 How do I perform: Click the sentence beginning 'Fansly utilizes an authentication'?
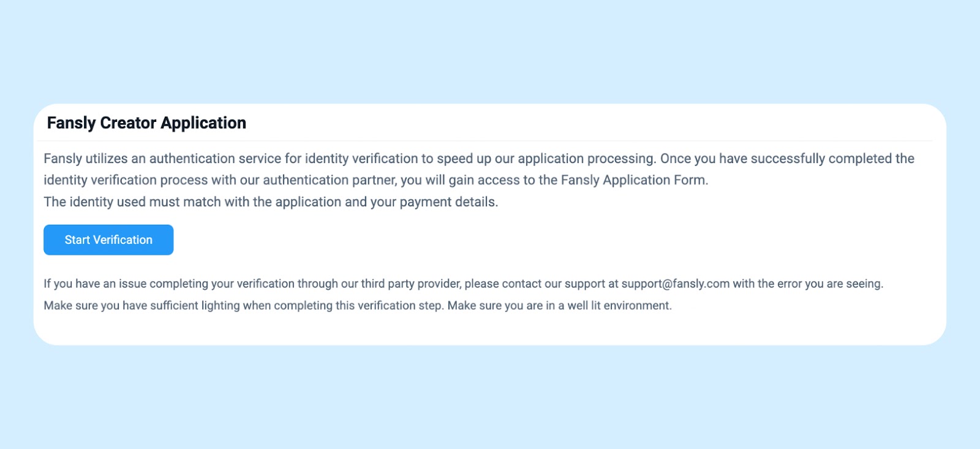tap(350, 159)
